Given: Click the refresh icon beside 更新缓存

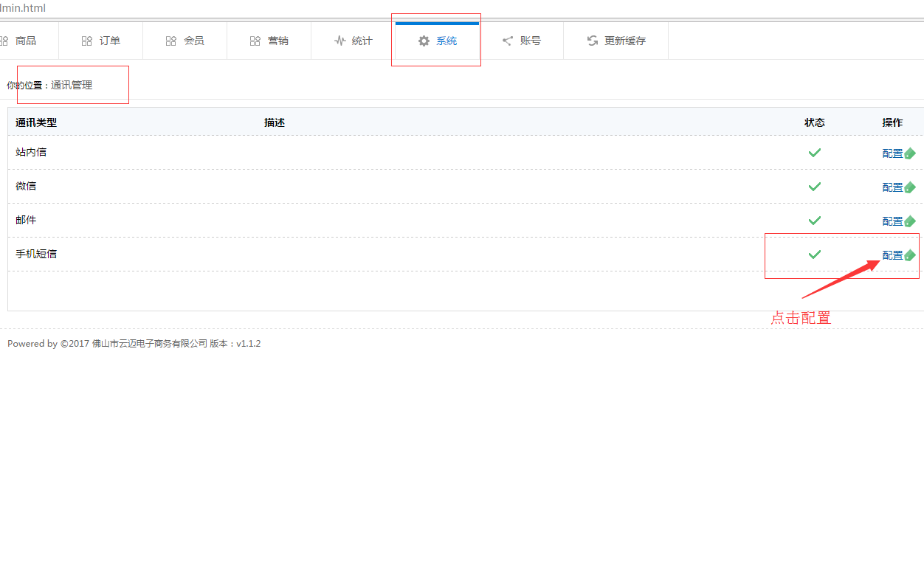Looking at the screenshot, I should (x=593, y=41).
